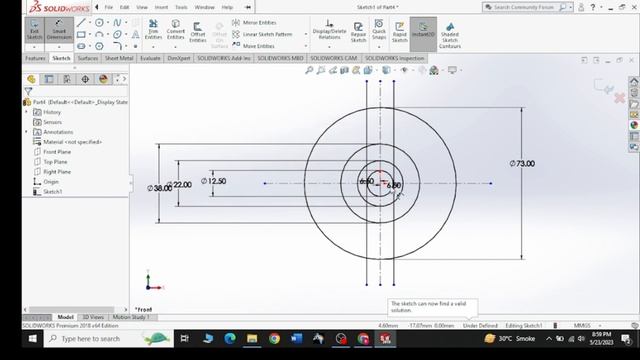Select the Circle sketch tool
The width and height of the screenshot is (640, 360).
click(x=99, y=22)
